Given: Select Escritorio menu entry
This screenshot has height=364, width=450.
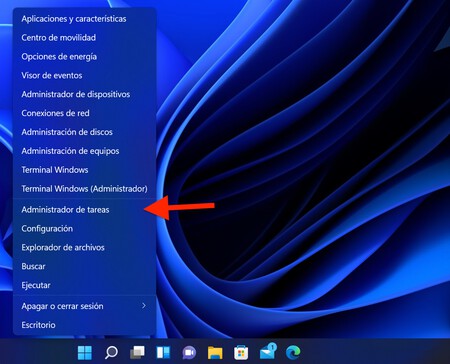Looking at the screenshot, I should coord(84,325).
